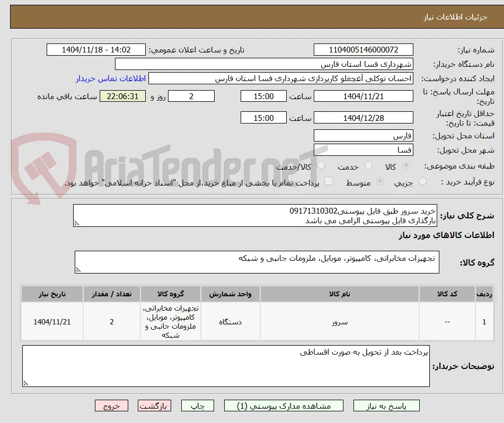504x423 pixels.
Task: Select the کالا radio button
Action: pos(406,165)
